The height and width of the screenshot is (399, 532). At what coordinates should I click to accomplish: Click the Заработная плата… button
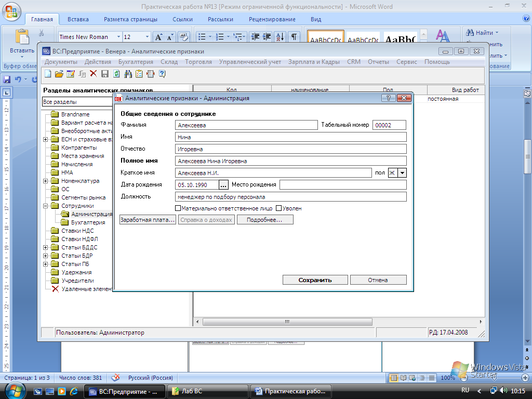tap(148, 220)
